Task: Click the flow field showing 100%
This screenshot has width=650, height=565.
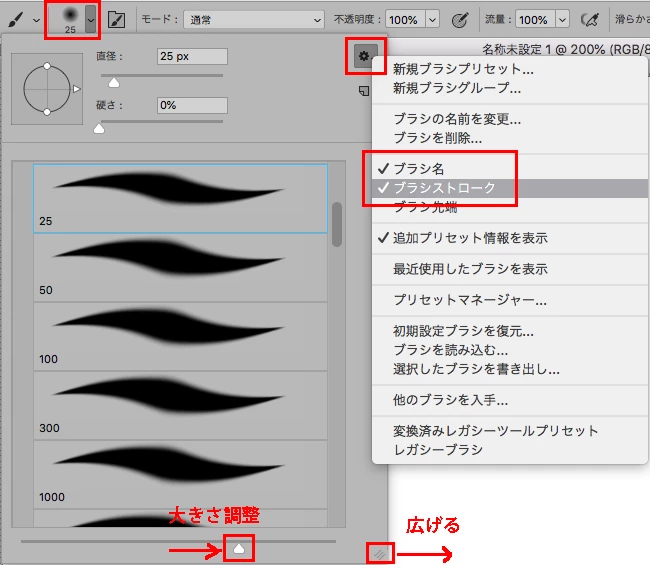Action: (x=535, y=19)
